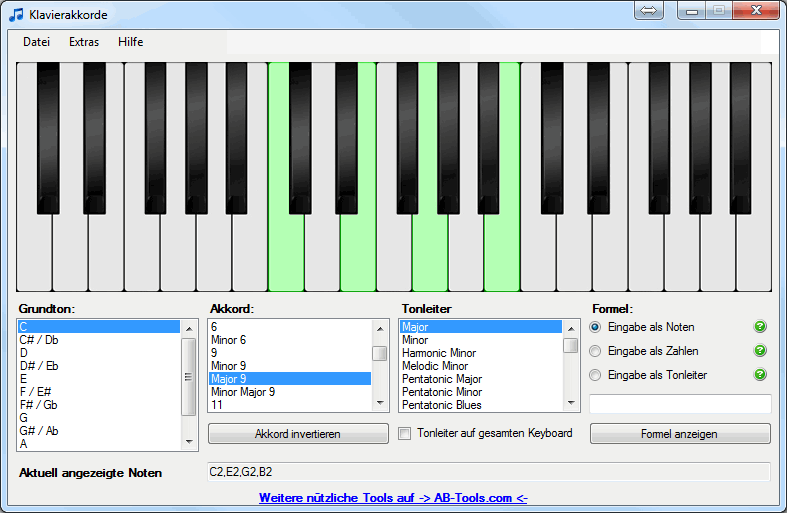Select Eingabe als Zahlen radio button

(595, 351)
